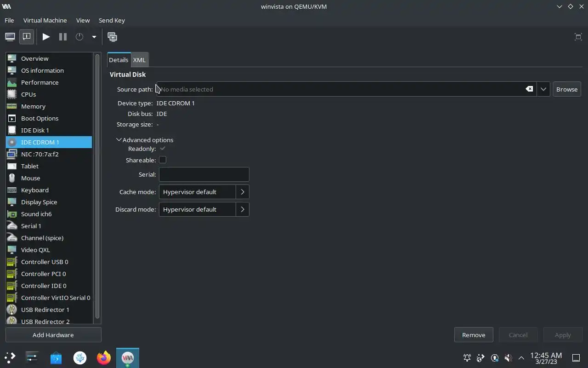Select the Mouse device entry

[49, 178]
